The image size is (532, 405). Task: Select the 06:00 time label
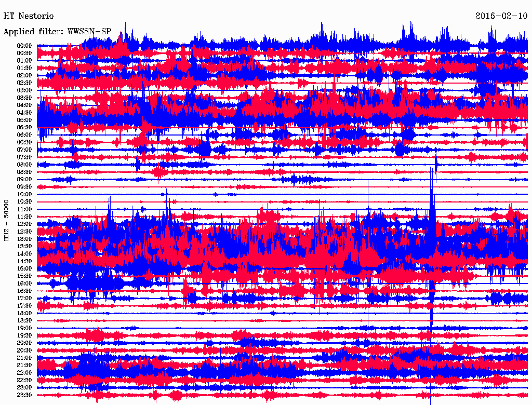click(24, 134)
